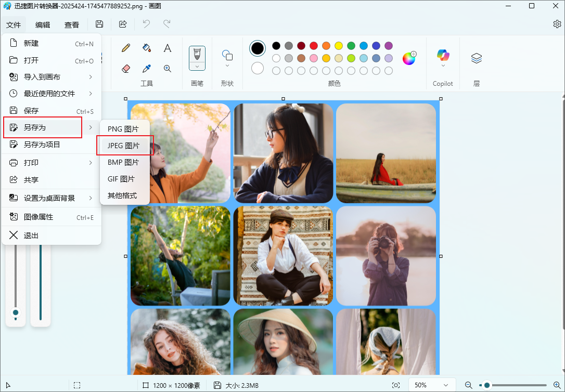Click the 图像属性 menu entry
The width and height of the screenshot is (565, 392).
tap(52, 217)
